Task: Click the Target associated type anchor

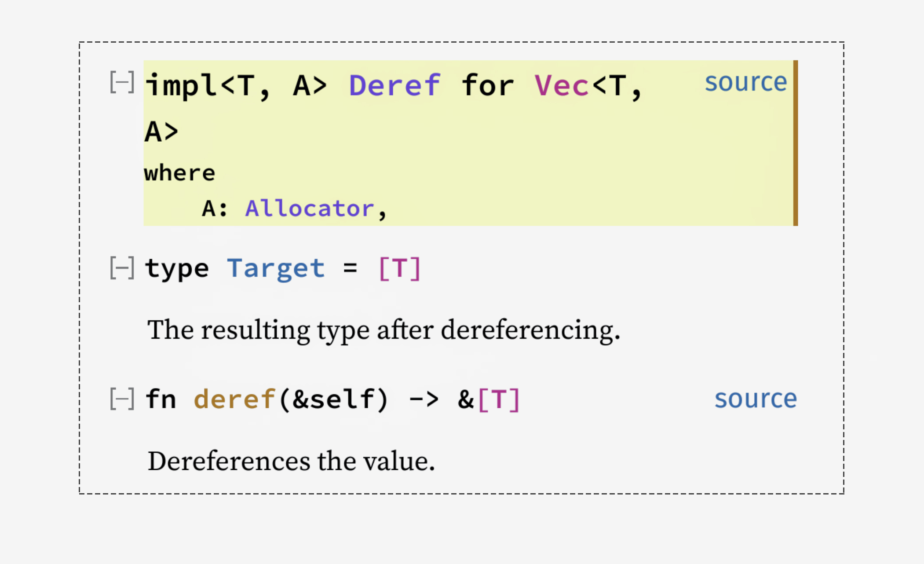Action: [x=276, y=268]
